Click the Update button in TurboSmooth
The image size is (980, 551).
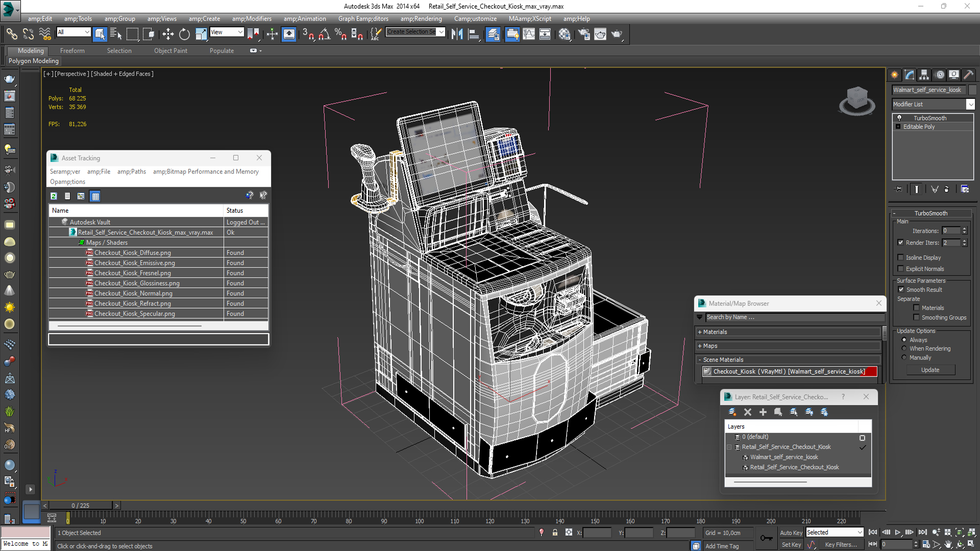(x=930, y=370)
